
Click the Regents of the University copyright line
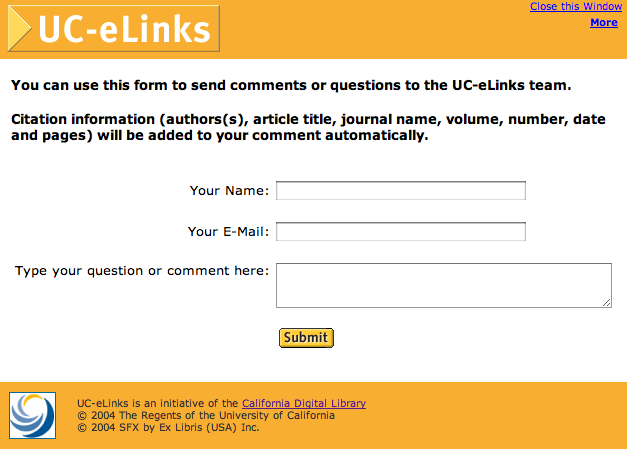pyautogui.click(x=206, y=415)
